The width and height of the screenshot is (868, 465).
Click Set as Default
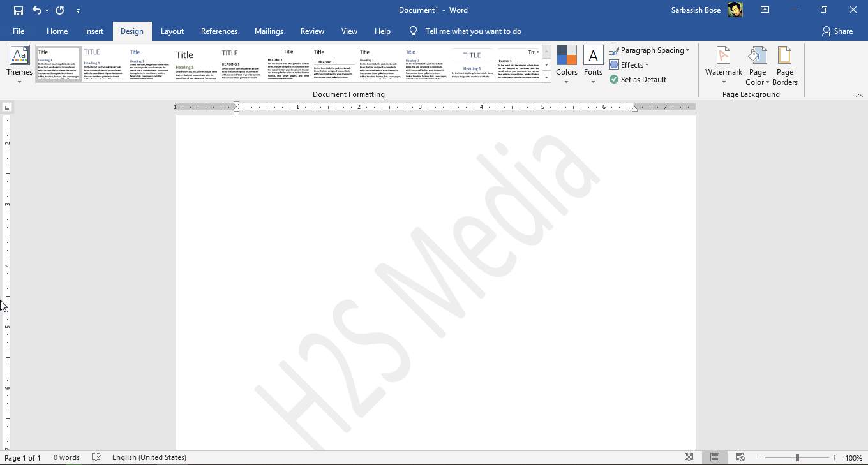pyautogui.click(x=638, y=80)
